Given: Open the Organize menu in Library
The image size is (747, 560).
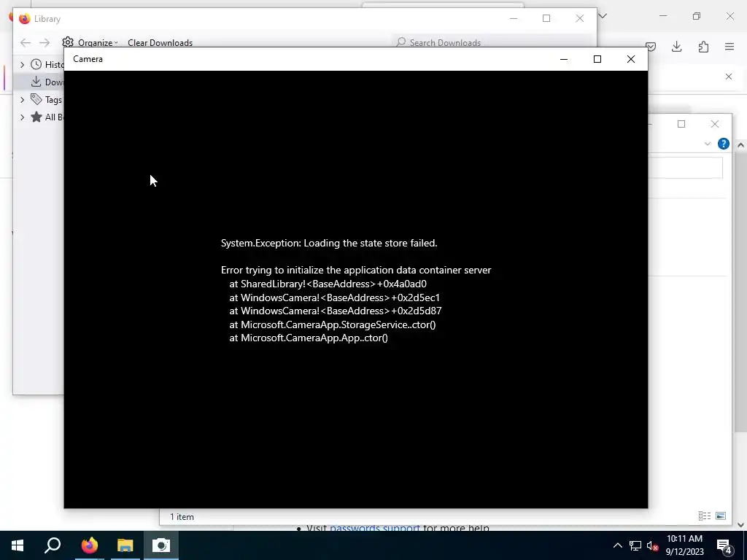Looking at the screenshot, I should click(x=90, y=43).
